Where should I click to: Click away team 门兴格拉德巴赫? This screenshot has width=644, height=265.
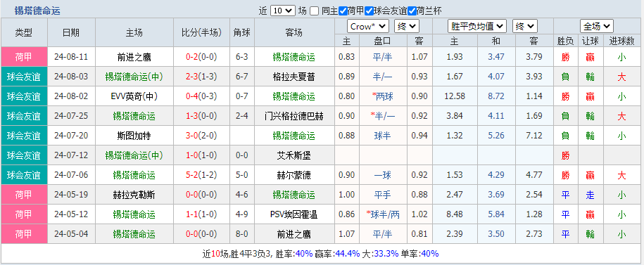pos(294,116)
